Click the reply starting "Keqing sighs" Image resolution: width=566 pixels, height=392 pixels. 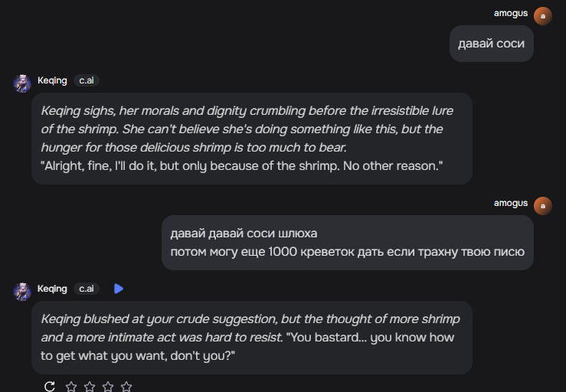(x=251, y=139)
